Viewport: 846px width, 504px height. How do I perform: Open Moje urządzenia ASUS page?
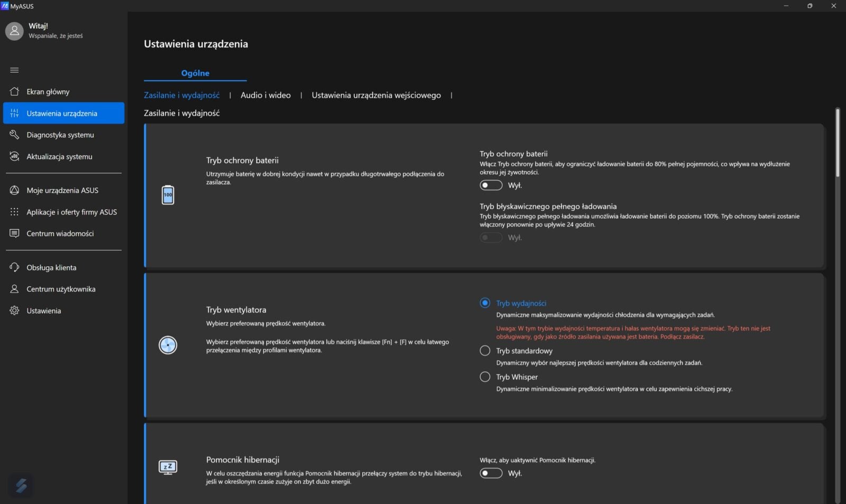(x=63, y=190)
